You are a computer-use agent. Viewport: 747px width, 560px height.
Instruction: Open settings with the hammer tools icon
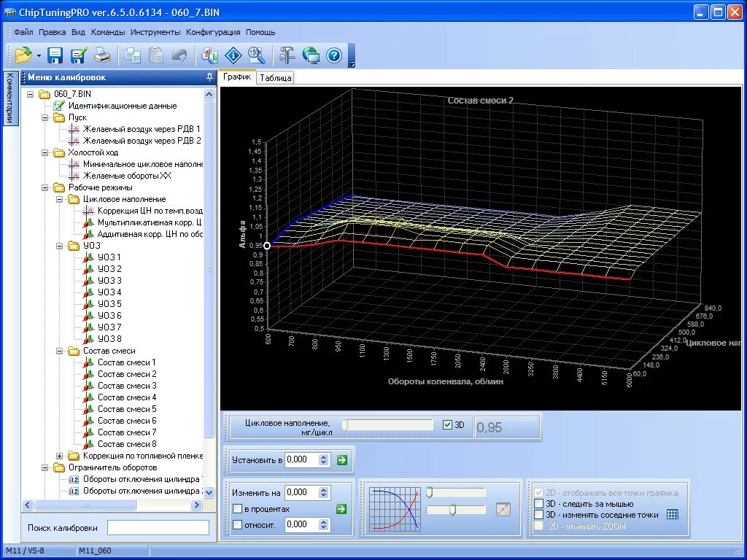click(x=287, y=55)
